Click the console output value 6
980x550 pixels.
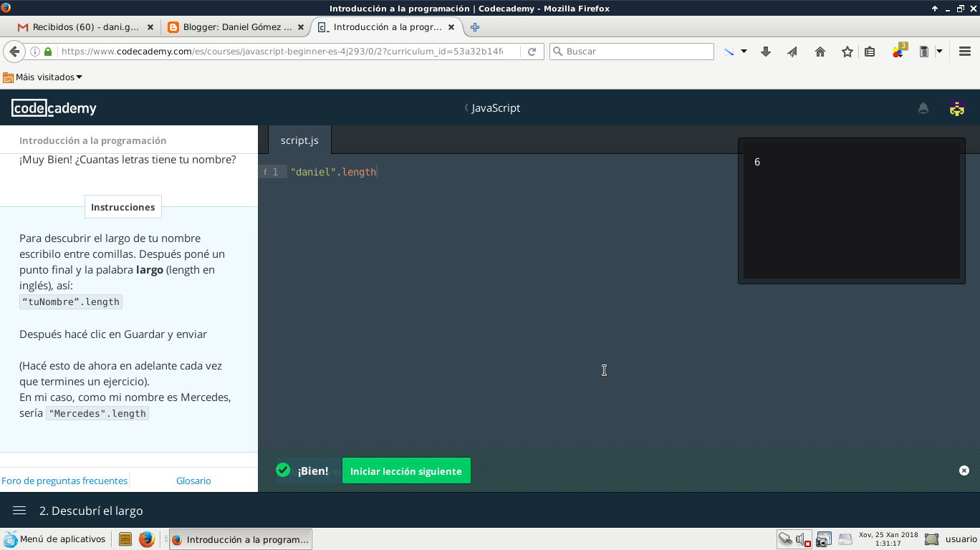757,162
